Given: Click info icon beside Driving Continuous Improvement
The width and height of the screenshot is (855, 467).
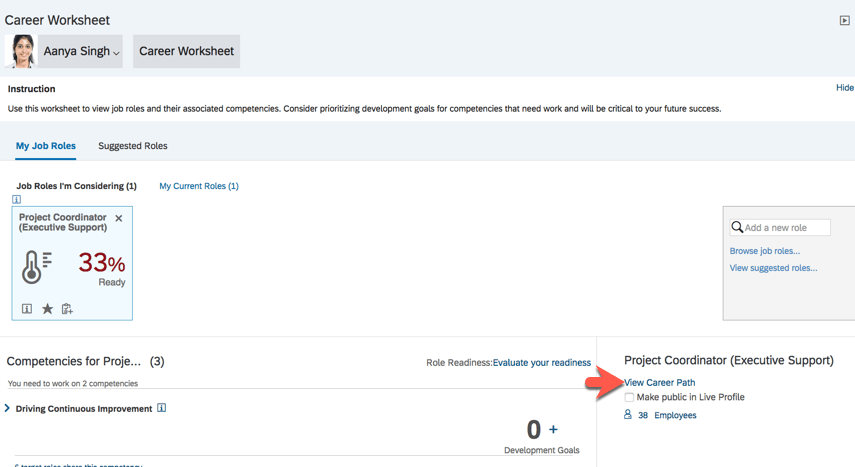Looking at the screenshot, I should (x=161, y=408).
